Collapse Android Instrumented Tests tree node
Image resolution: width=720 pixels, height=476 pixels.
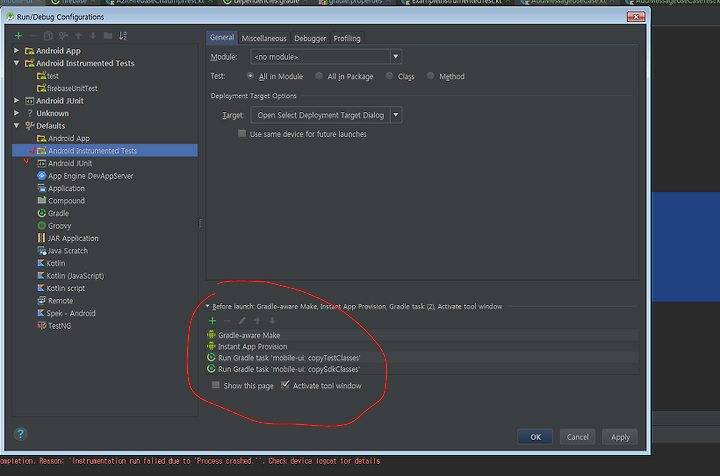click(x=17, y=63)
